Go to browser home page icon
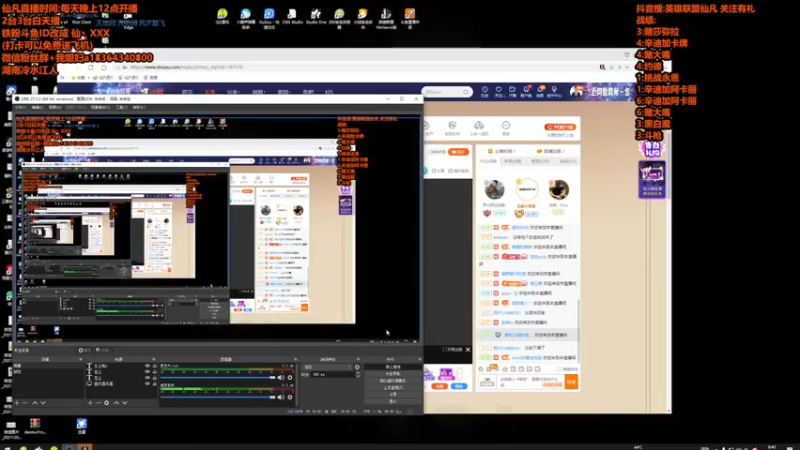This screenshot has width=800, height=450. (104, 67)
